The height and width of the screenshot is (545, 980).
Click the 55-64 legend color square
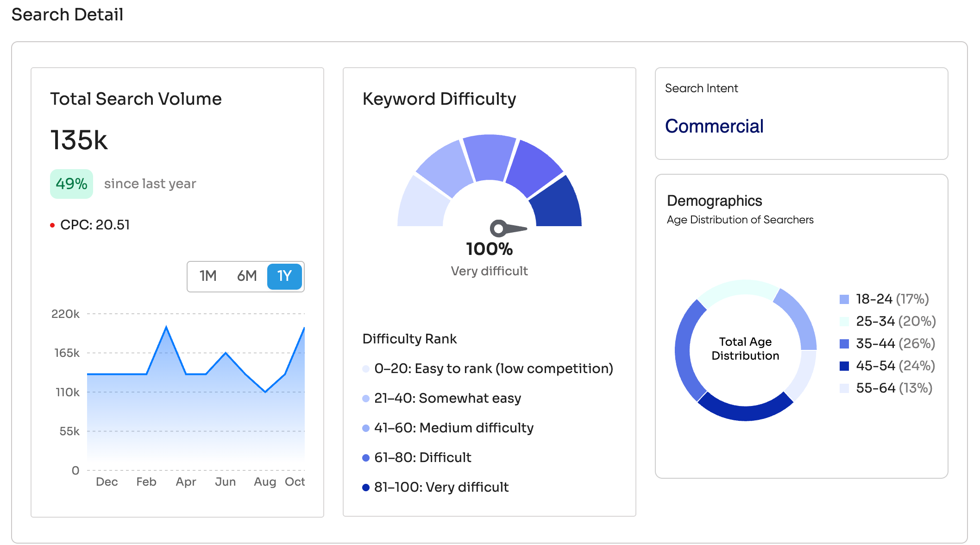click(844, 388)
